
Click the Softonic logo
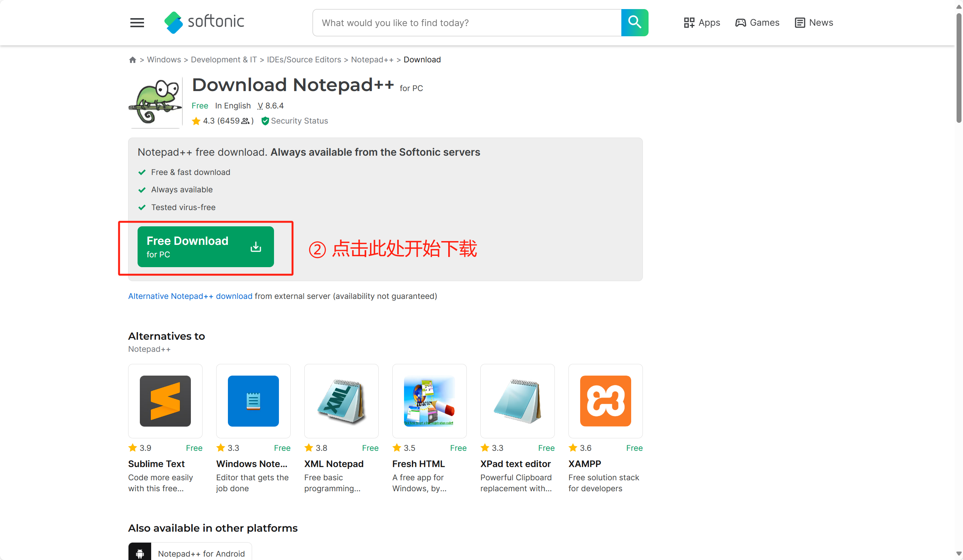click(x=204, y=22)
